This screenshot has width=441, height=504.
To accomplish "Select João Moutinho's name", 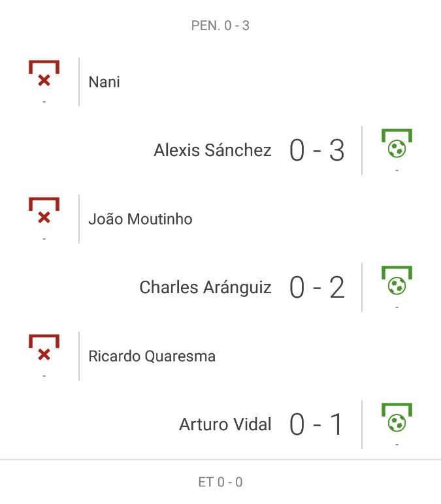I will click(140, 219).
